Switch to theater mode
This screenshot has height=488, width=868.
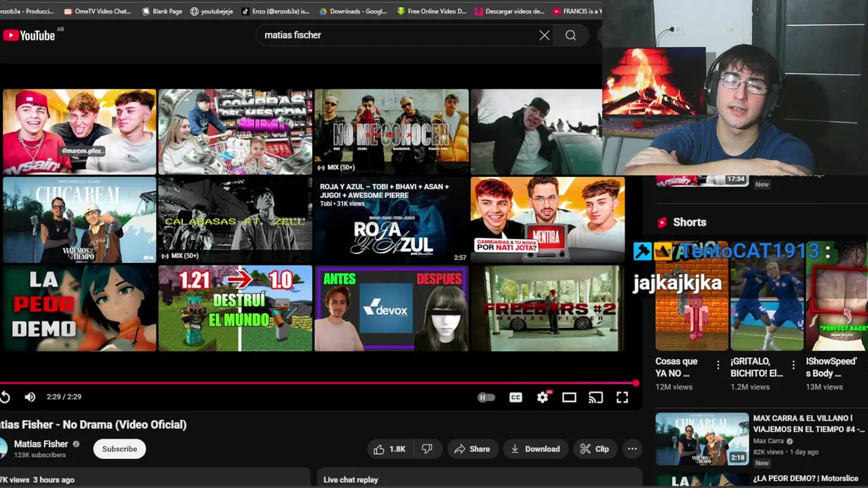click(569, 398)
